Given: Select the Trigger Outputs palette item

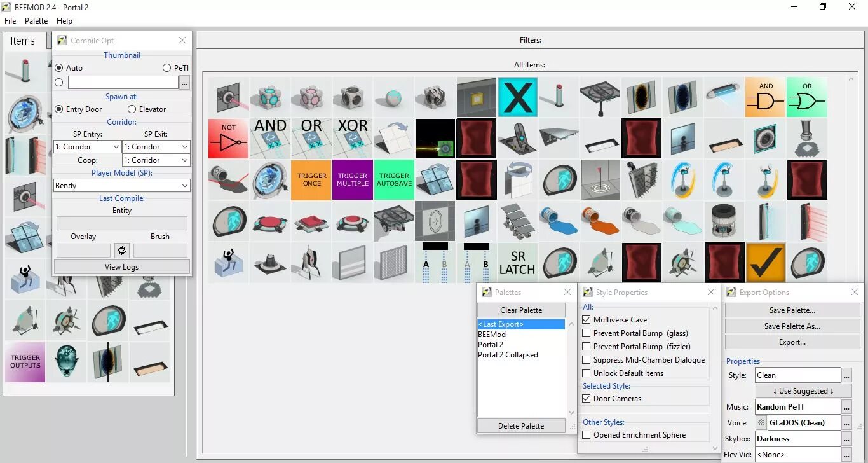Looking at the screenshot, I should (x=25, y=362).
